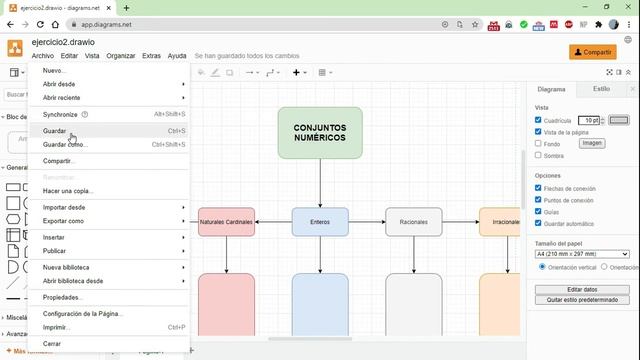Expand the Insertar submenu
This screenshot has height=360, width=640.
click(108, 237)
